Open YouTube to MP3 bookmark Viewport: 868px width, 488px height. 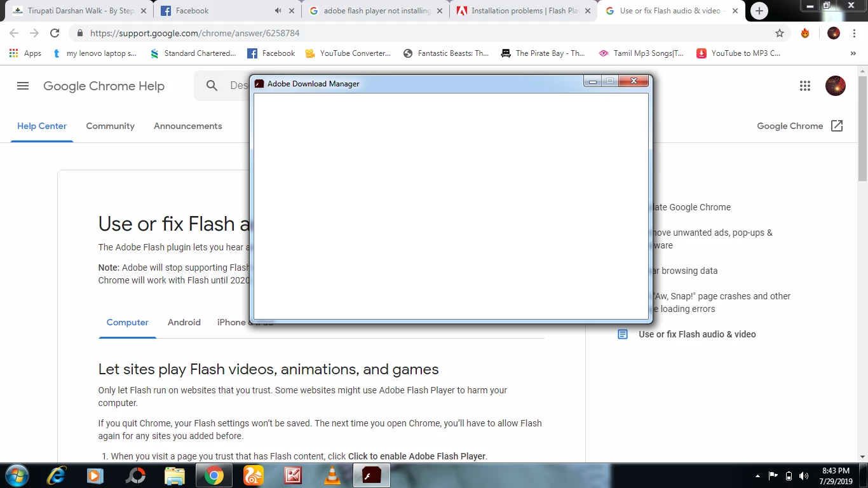(x=739, y=53)
